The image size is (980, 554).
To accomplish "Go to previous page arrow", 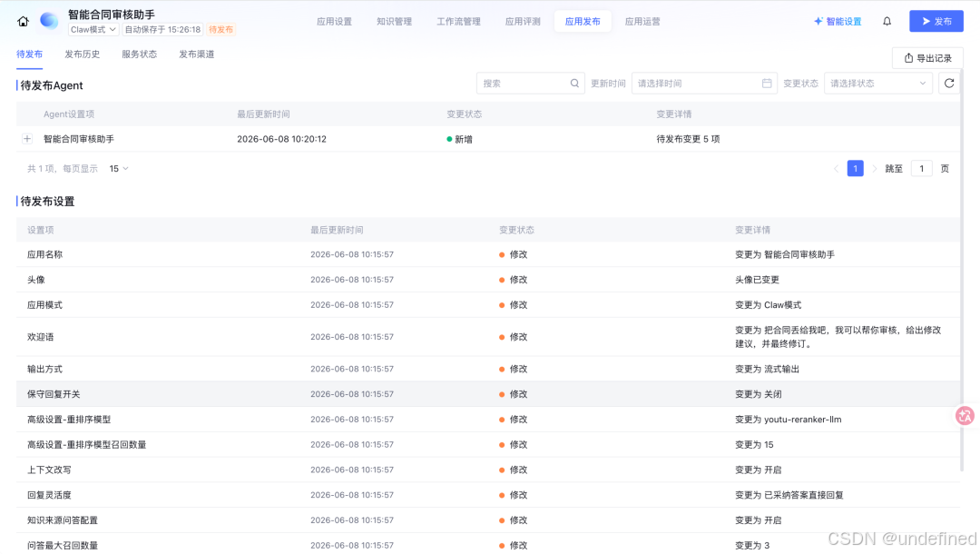I will pos(836,169).
